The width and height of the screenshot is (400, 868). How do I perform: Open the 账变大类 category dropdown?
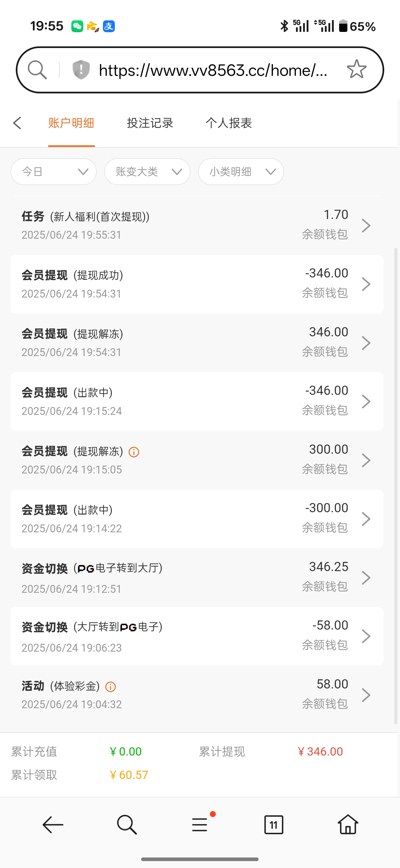(x=147, y=172)
